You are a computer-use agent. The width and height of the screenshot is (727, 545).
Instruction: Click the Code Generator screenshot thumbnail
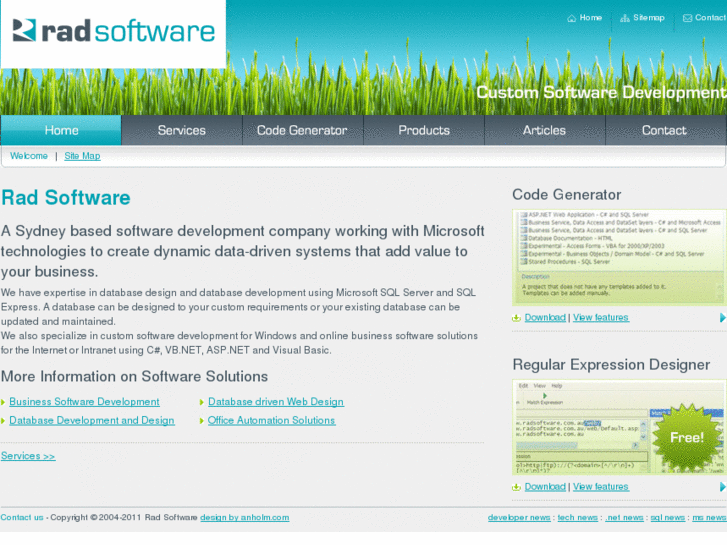(x=619, y=257)
